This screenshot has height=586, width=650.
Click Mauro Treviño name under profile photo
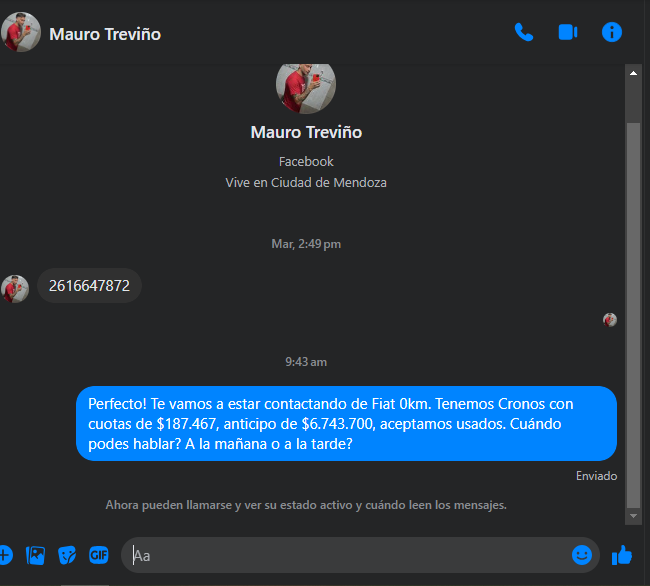pyautogui.click(x=306, y=132)
